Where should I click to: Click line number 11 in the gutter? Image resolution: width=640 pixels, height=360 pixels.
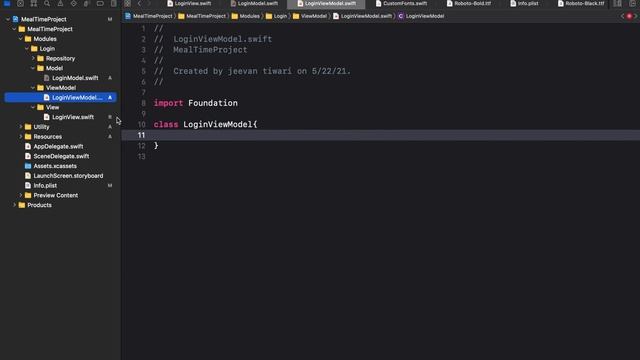[x=141, y=135]
